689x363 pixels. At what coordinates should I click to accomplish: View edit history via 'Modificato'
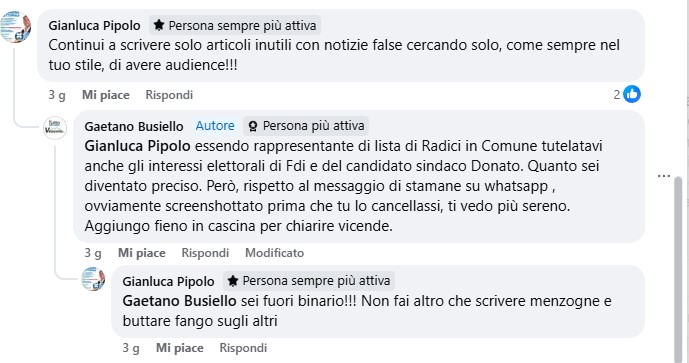click(x=274, y=253)
